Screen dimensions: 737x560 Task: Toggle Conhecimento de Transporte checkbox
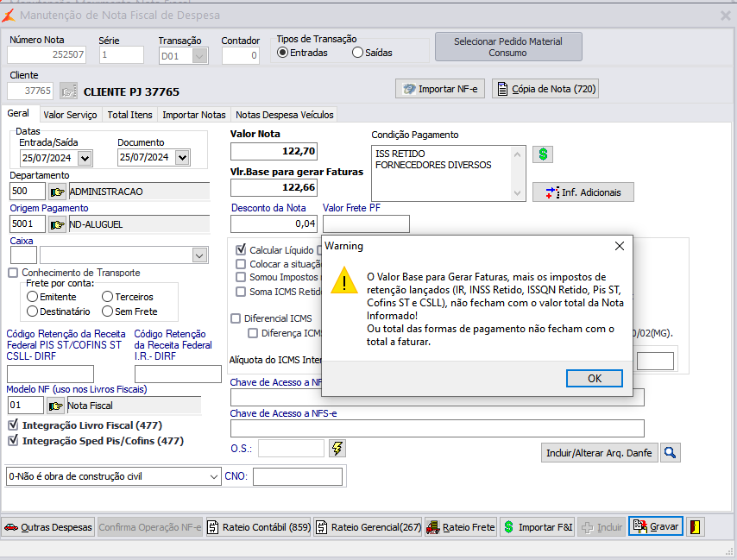(13, 273)
